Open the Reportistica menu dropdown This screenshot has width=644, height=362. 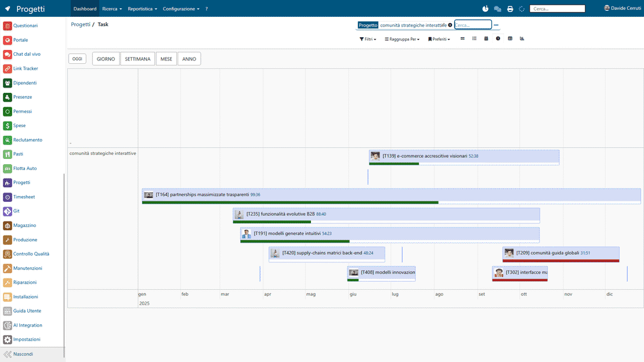(x=142, y=9)
